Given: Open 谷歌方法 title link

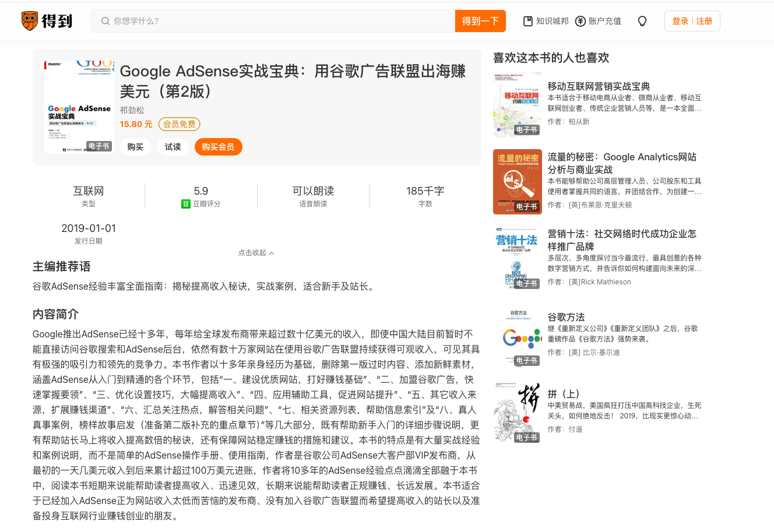Looking at the screenshot, I should pos(566,317).
